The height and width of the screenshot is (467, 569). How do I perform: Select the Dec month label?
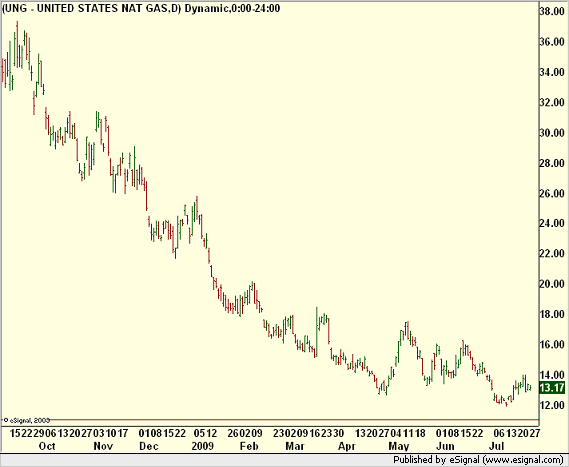pos(149,446)
